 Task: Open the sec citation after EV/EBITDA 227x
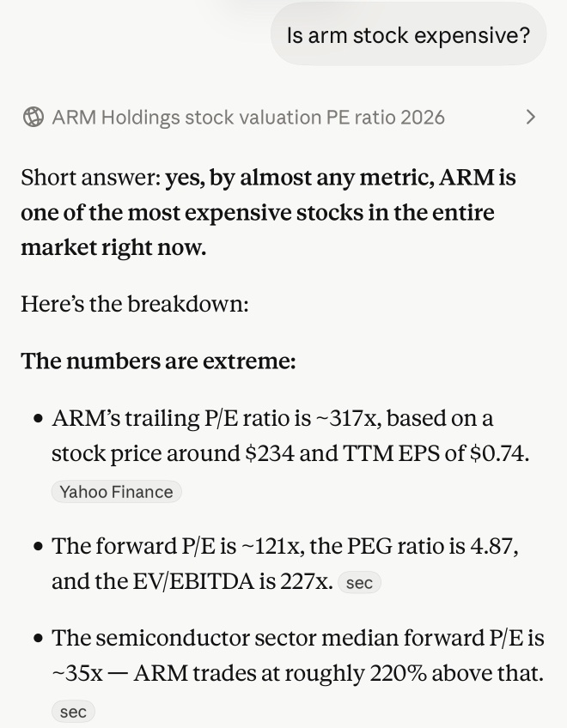359,582
